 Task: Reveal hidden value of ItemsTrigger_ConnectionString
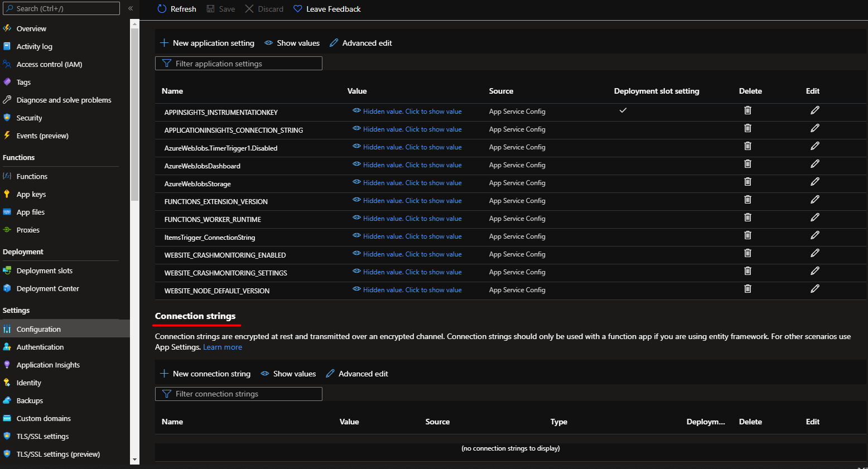pyautogui.click(x=407, y=236)
